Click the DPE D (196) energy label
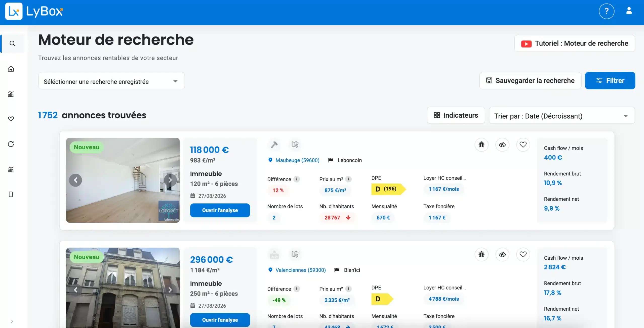Viewport: 644px width, 328px height. click(388, 189)
